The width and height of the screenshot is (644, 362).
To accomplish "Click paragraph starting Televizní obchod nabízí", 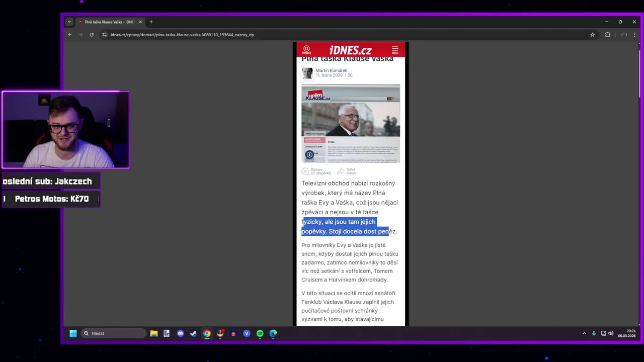I will [x=350, y=207].
